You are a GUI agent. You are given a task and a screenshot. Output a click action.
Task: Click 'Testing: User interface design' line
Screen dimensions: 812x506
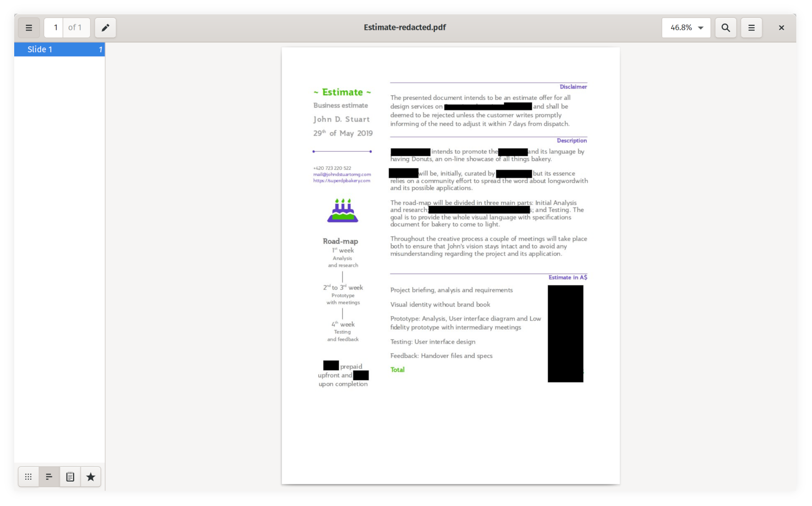(433, 342)
